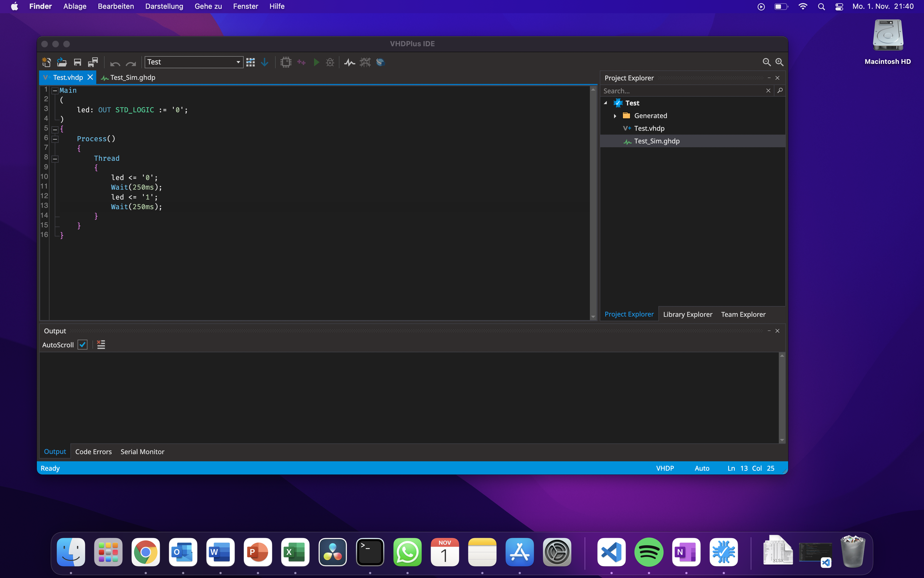924x578 pixels.
Task: Collapse the Process fold at line 6
Action: 55,139
